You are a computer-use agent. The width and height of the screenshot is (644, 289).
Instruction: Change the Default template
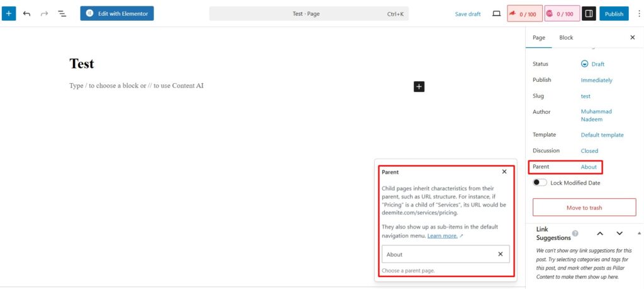tap(602, 135)
